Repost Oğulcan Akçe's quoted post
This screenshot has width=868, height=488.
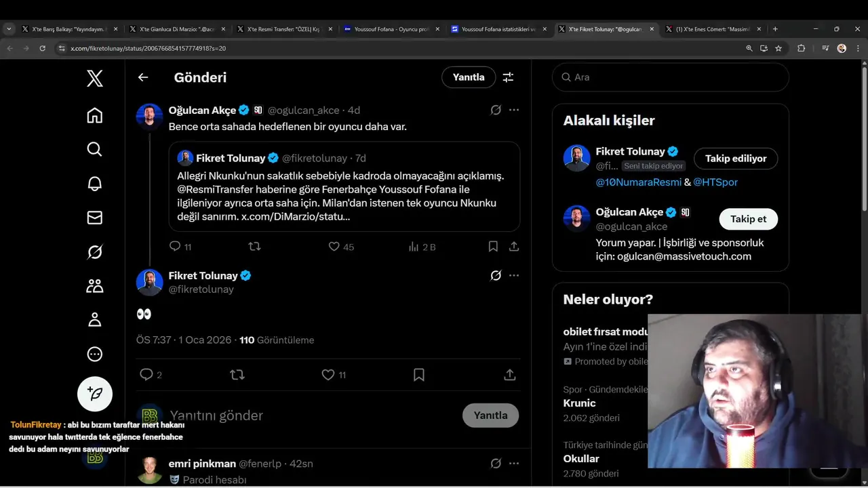[255, 247]
